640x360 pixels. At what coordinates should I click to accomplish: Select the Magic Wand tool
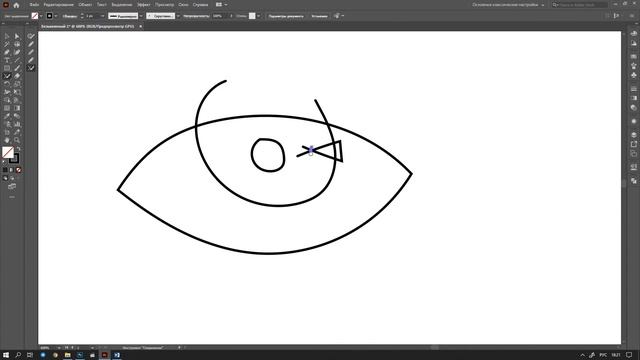[7, 44]
